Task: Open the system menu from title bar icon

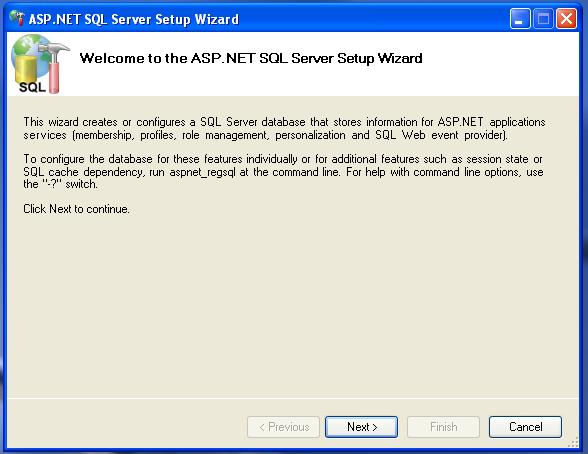Action: pyautogui.click(x=17, y=18)
